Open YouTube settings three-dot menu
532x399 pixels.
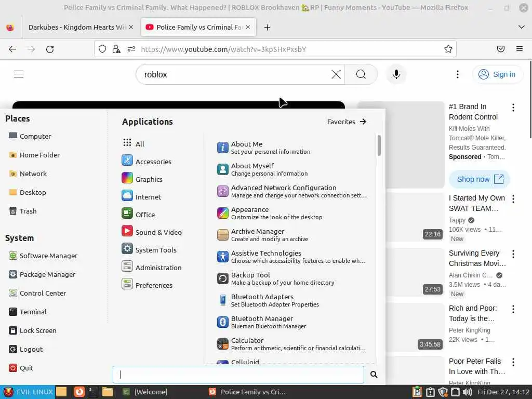pos(457,74)
